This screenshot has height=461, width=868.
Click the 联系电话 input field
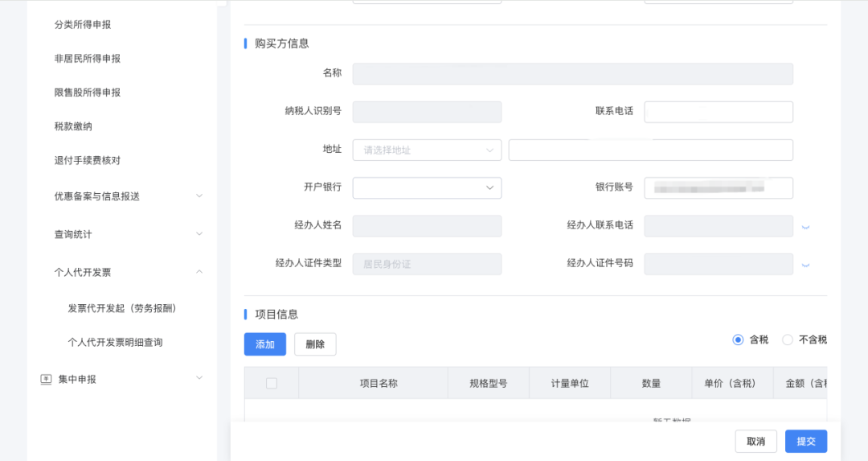point(719,112)
